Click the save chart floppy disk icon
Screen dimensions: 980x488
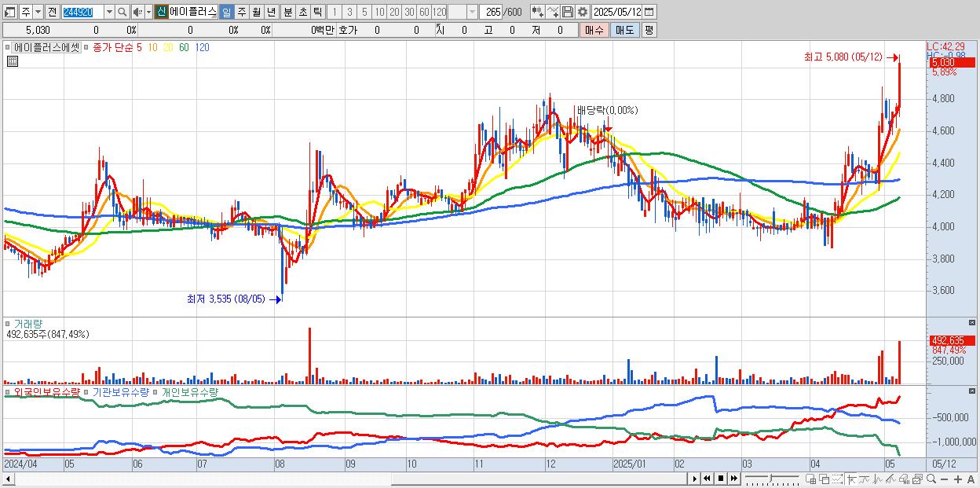coord(568,12)
